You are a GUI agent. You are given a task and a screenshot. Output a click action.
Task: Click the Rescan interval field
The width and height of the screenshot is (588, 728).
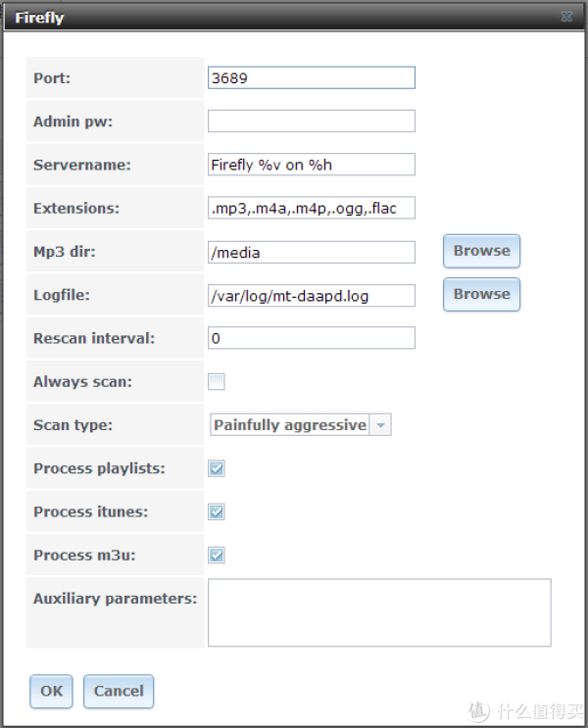[311, 338]
